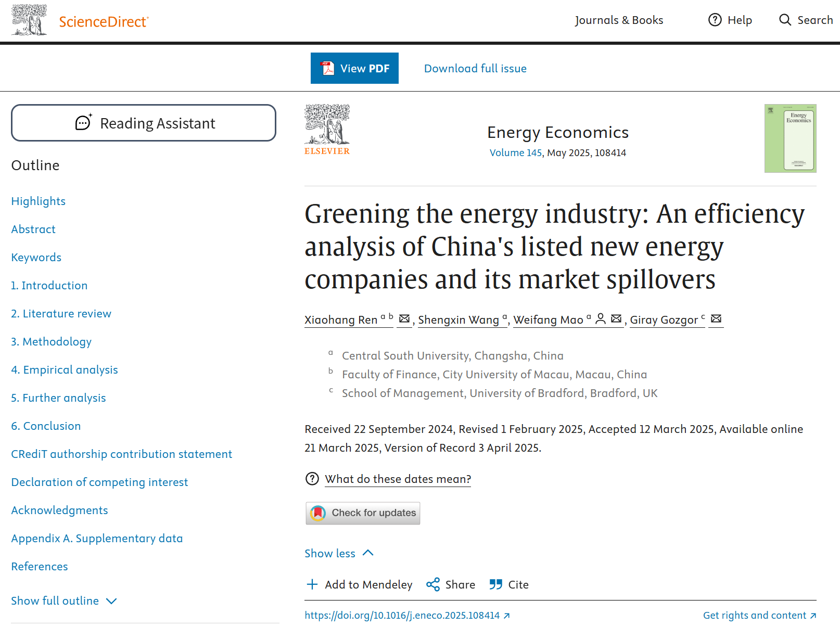The width and height of the screenshot is (840, 626).
Task: View Weifang Mao's author profile
Action: (600, 319)
